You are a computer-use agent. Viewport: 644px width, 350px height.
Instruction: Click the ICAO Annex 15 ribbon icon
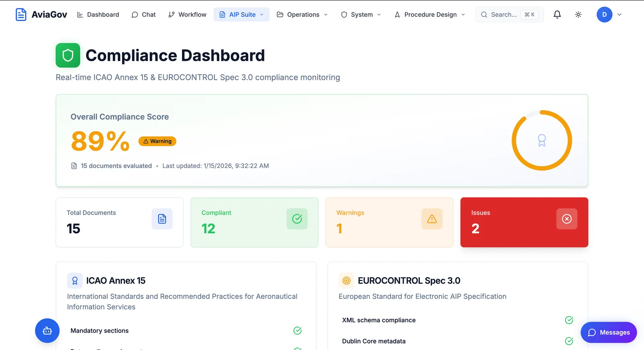pyautogui.click(x=75, y=281)
